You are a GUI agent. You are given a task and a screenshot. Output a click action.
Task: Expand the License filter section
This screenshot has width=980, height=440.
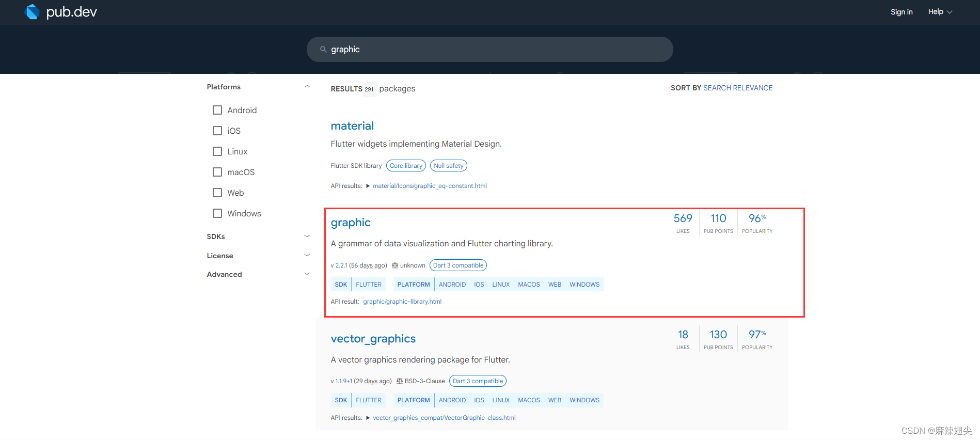click(307, 256)
